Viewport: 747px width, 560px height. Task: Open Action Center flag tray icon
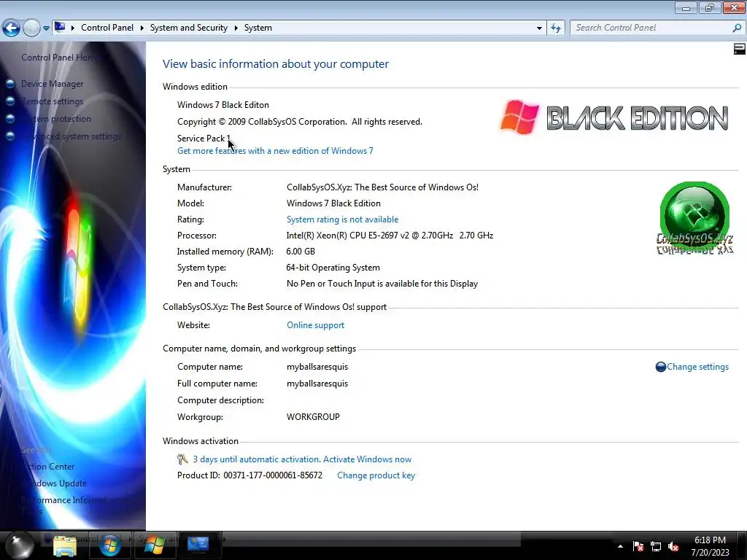(638, 547)
